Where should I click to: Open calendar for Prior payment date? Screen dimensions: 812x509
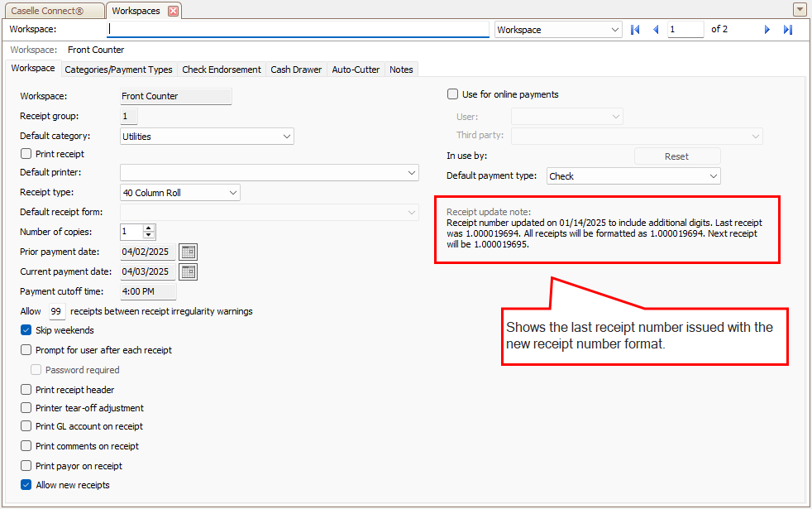(188, 252)
